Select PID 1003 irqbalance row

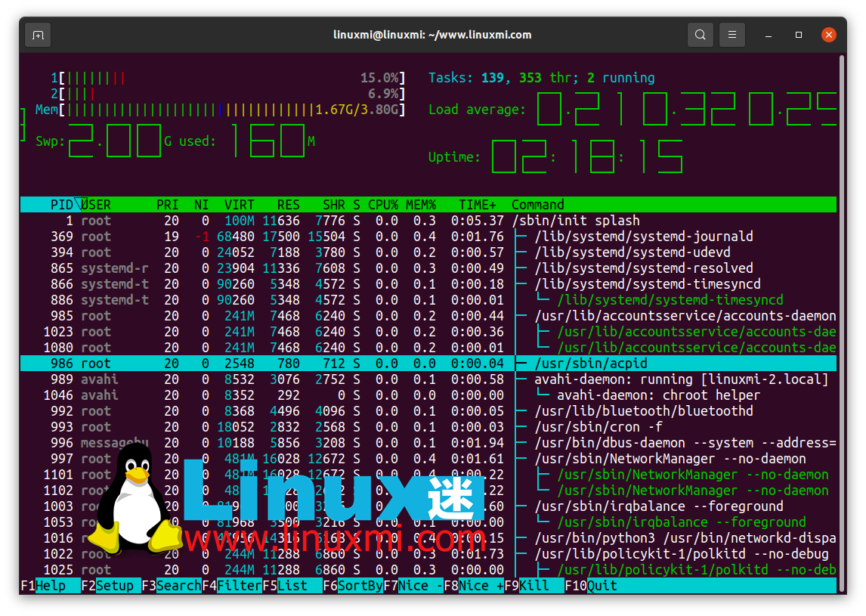428,506
